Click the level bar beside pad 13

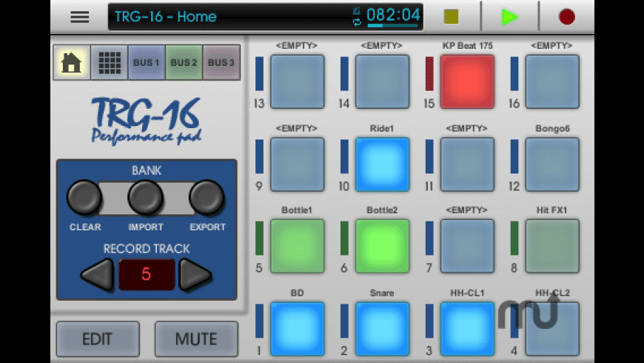pos(260,74)
